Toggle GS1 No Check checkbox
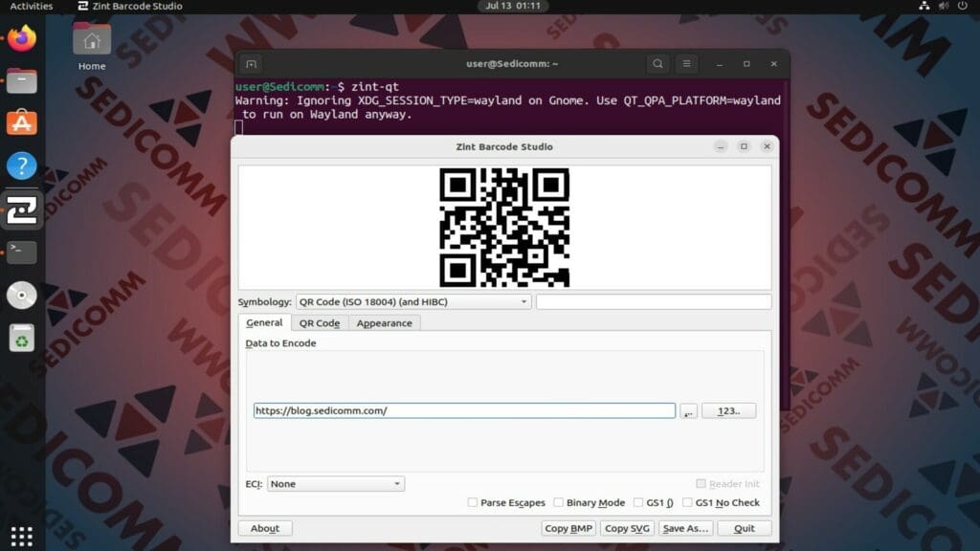The image size is (980, 551). tap(687, 502)
